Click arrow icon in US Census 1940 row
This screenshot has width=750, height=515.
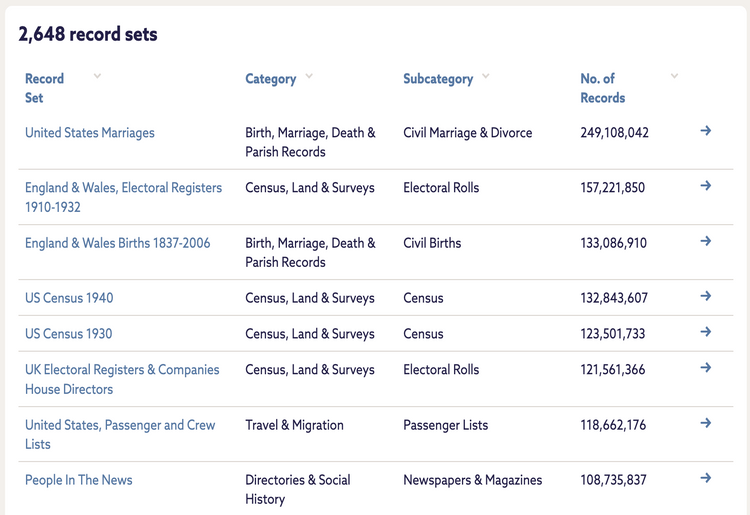705,296
